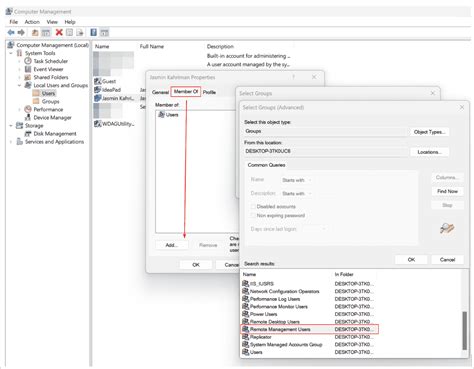Open Device Manager from the console tree
474x369 pixels.
coord(52,117)
